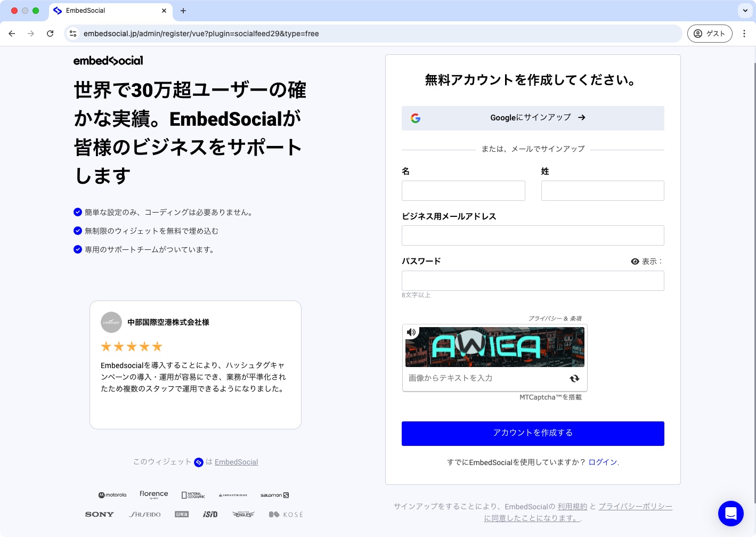Click the address bar URL
The width and height of the screenshot is (756, 537).
201,34
